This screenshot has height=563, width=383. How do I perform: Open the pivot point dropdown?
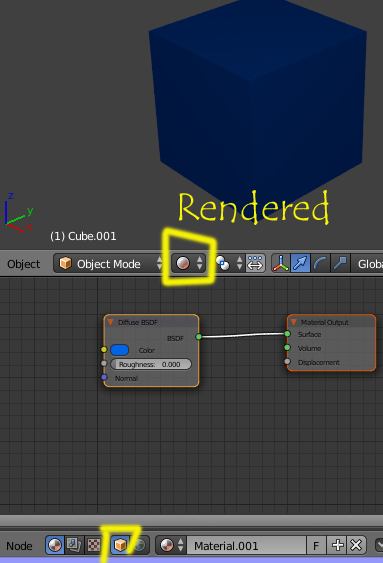tap(229, 263)
